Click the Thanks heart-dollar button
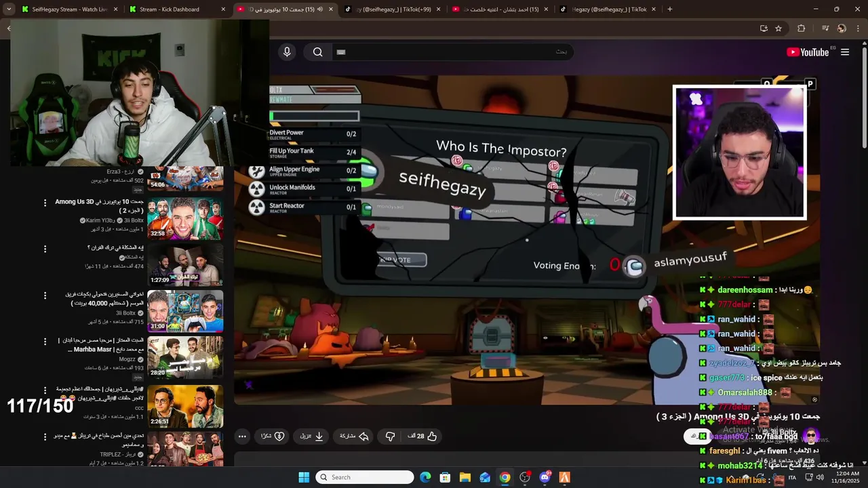This screenshot has width=868, height=488. click(x=273, y=436)
